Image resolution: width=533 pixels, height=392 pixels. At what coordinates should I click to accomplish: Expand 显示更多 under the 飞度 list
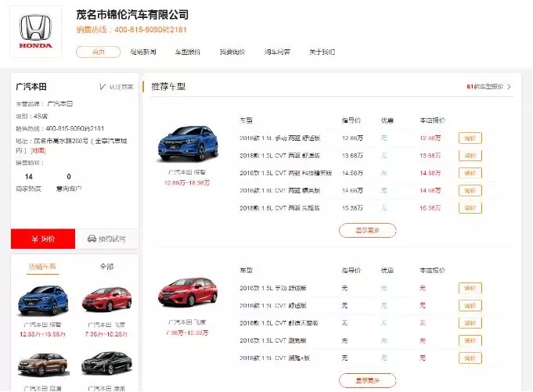point(367,380)
